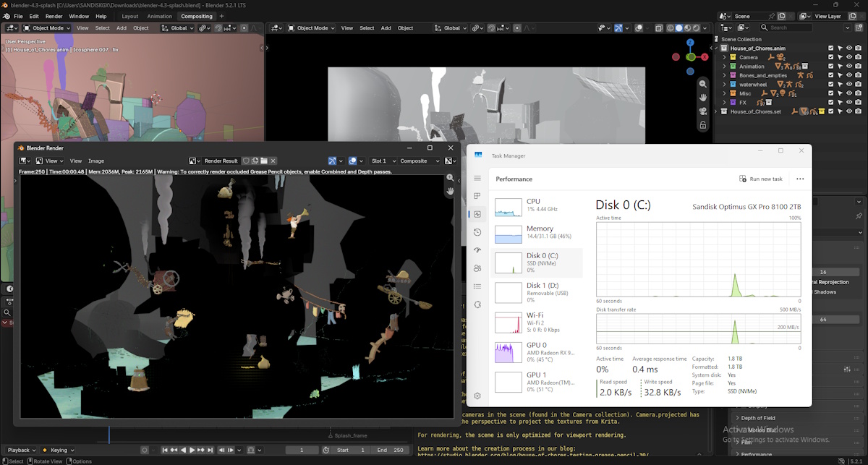This screenshot has width=868, height=465.
Task: Open the File menu
Action: (x=17, y=16)
